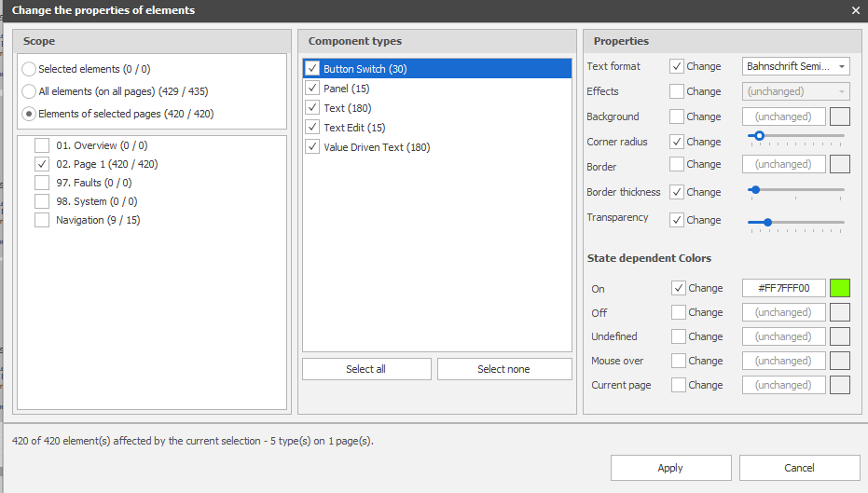Viewport: 868px width, 493px height.
Task: Uncheck the Text (180) component type
Action: (x=312, y=108)
